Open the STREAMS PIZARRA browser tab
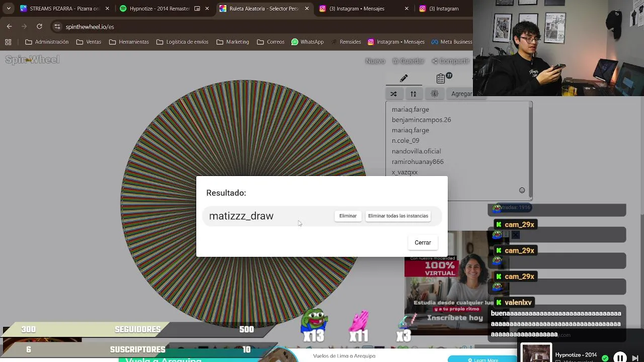Image resolution: width=644 pixels, height=362 pixels. [64, 9]
